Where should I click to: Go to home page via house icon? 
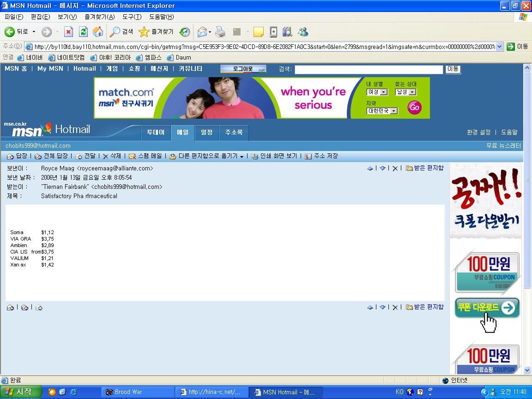(x=98, y=32)
